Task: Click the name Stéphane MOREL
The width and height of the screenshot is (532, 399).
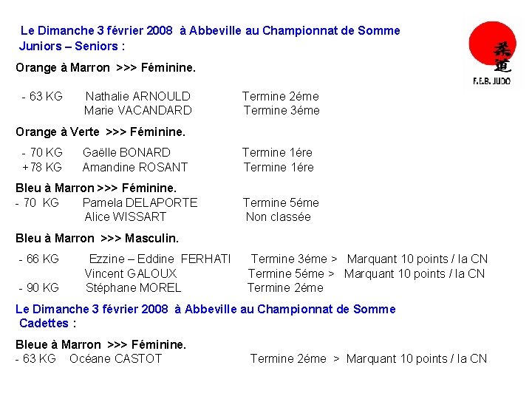Action: [133, 288]
